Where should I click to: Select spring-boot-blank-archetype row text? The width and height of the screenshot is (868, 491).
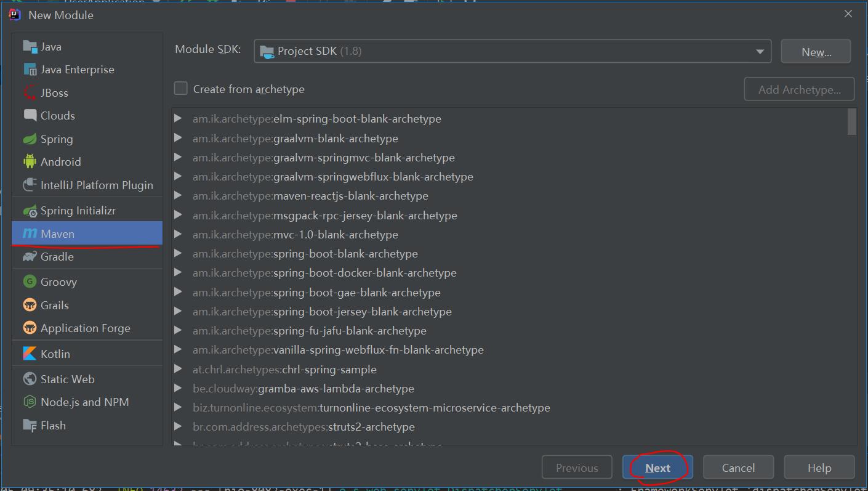(x=305, y=254)
